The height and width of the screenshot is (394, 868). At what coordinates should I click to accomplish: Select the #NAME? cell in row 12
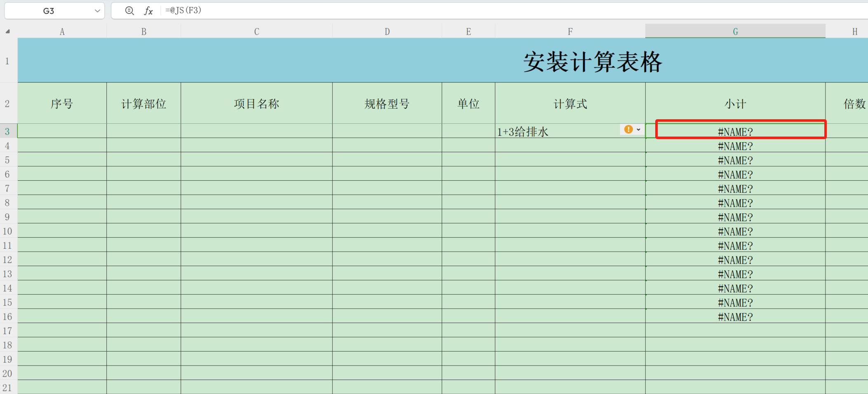click(x=735, y=260)
